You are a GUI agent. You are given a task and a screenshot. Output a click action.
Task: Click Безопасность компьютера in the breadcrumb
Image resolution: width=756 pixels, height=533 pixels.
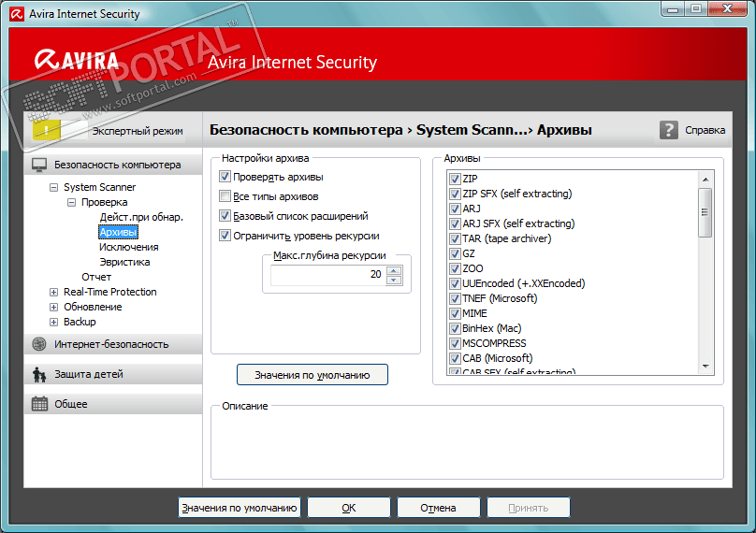(306, 130)
